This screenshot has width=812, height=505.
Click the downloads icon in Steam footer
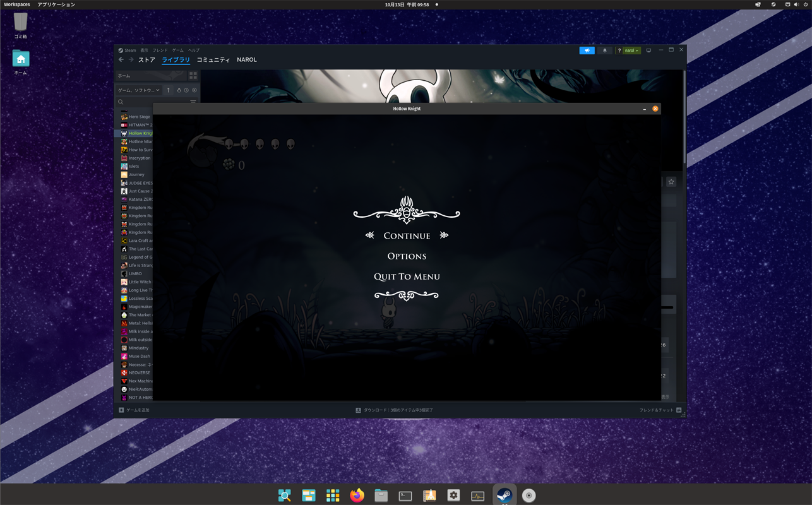pyautogui.click(x=358, y=410)
